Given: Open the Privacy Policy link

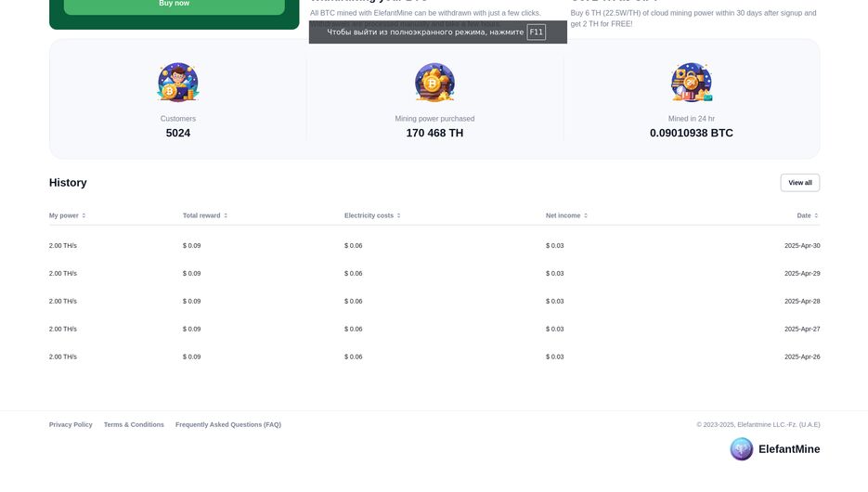Looking at the screenshot, I should [x=71, y=424].
